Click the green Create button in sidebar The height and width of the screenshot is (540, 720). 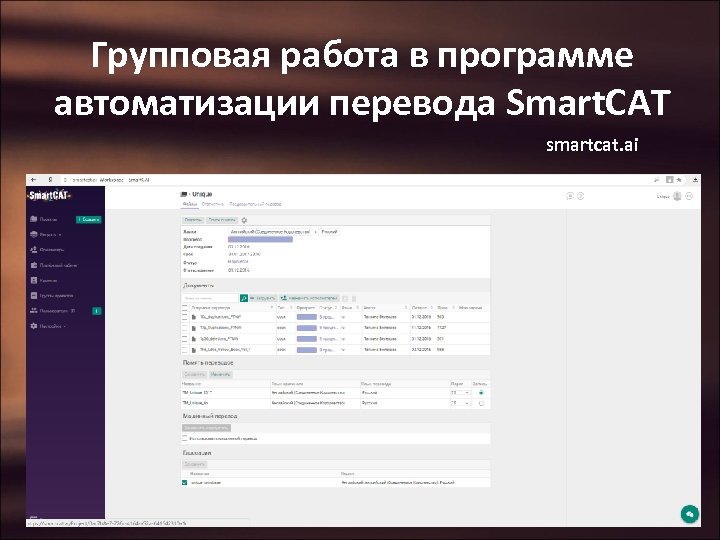click(88, 219)
